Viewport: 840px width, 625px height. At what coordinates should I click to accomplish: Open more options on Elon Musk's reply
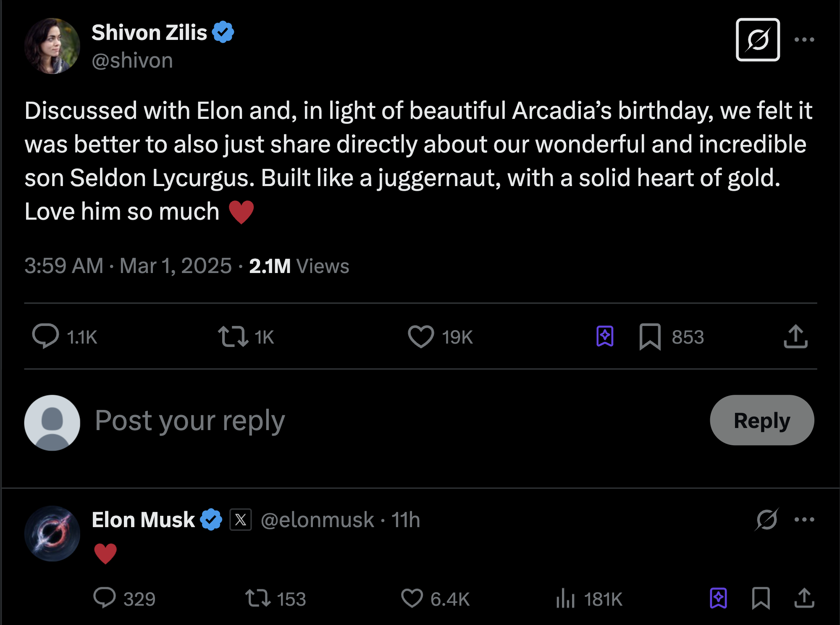(804, 520)
